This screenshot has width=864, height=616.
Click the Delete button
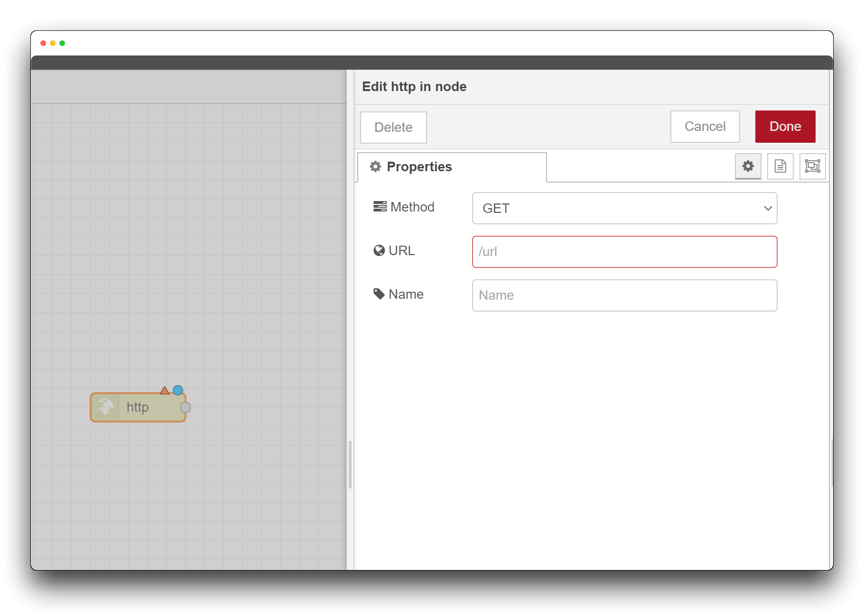coord(393,127)
